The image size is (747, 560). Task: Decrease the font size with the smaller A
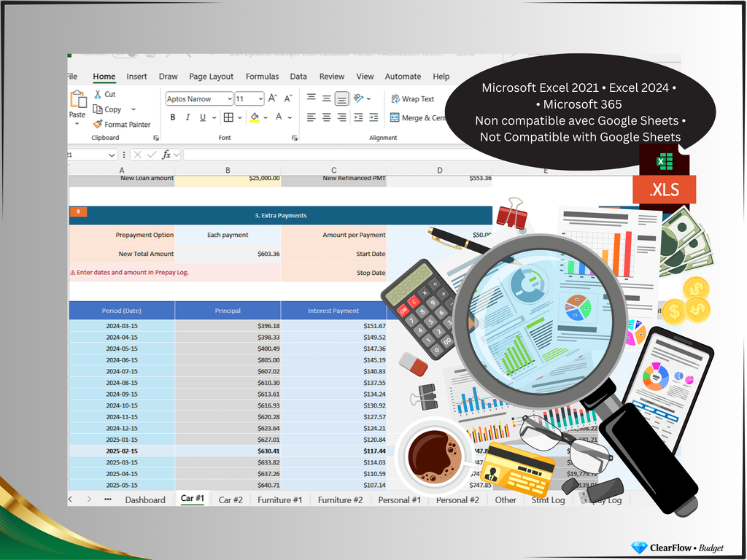288,98
